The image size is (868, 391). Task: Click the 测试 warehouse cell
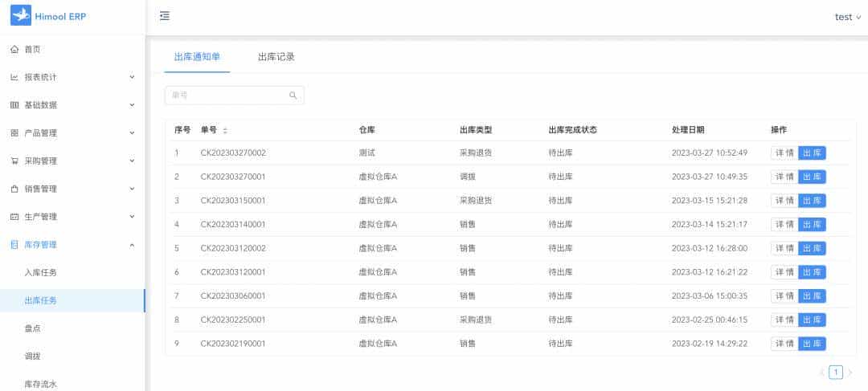[367, 153]
